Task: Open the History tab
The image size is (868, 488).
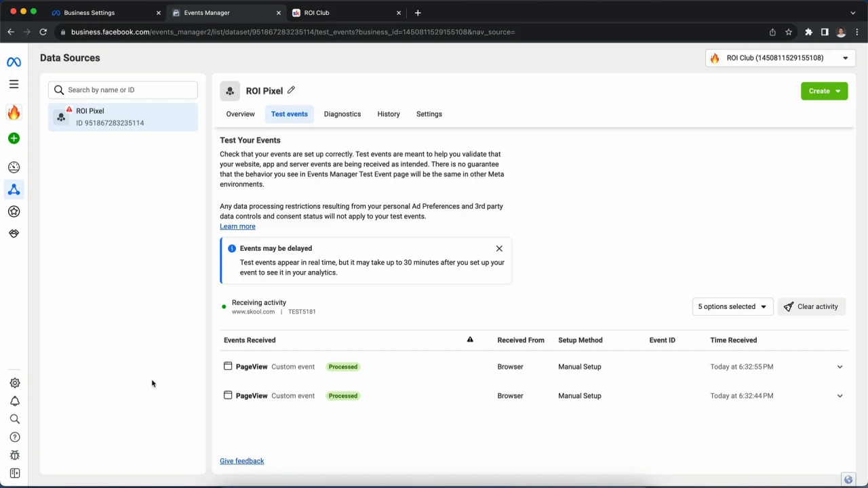Action: 389,114
